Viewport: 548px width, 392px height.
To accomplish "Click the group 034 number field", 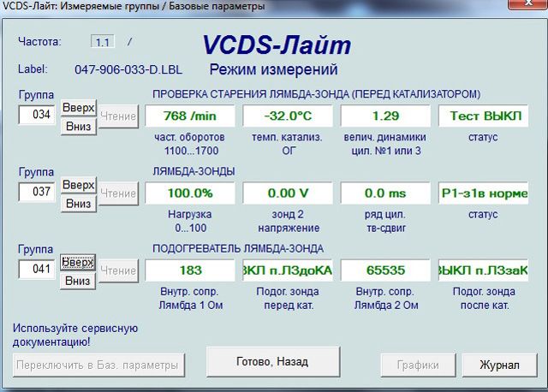I will [x=38, y=116].
